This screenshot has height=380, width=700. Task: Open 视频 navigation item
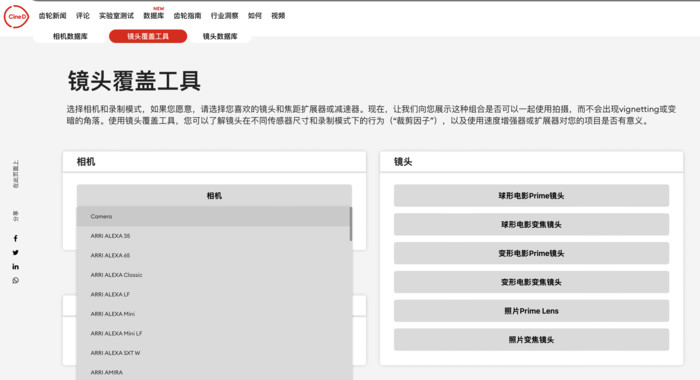coord(278,16)
